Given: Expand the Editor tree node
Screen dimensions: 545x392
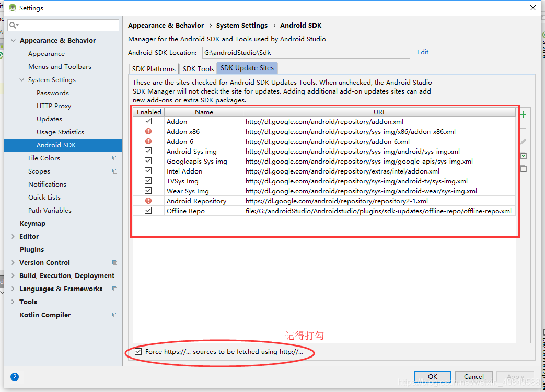Looking at the screenshot, I should [x=13, y=237].
